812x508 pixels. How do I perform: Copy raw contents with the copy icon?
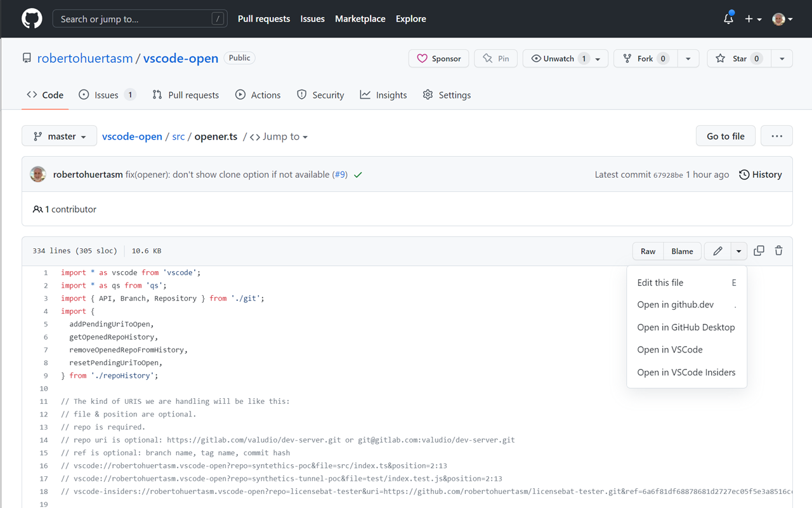(759, 251)
